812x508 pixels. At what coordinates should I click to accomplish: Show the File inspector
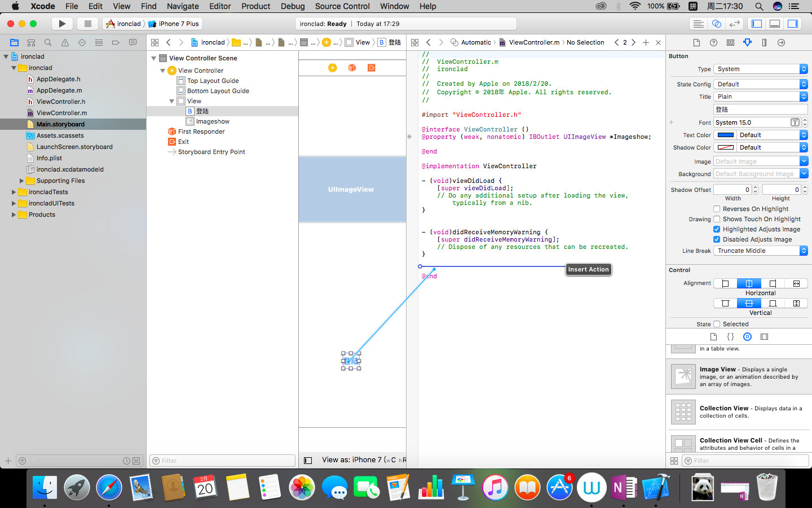pyautogui.click(x=696, y=42)
